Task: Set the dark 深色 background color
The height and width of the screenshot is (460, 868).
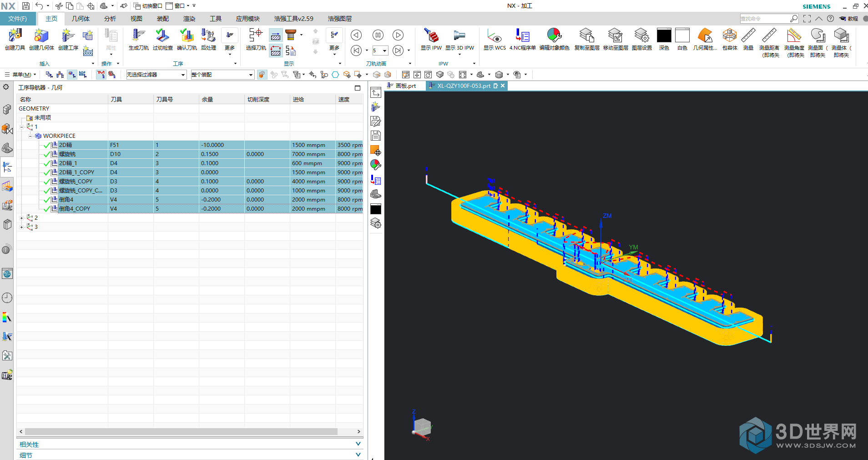Action: tap(664, 39)
